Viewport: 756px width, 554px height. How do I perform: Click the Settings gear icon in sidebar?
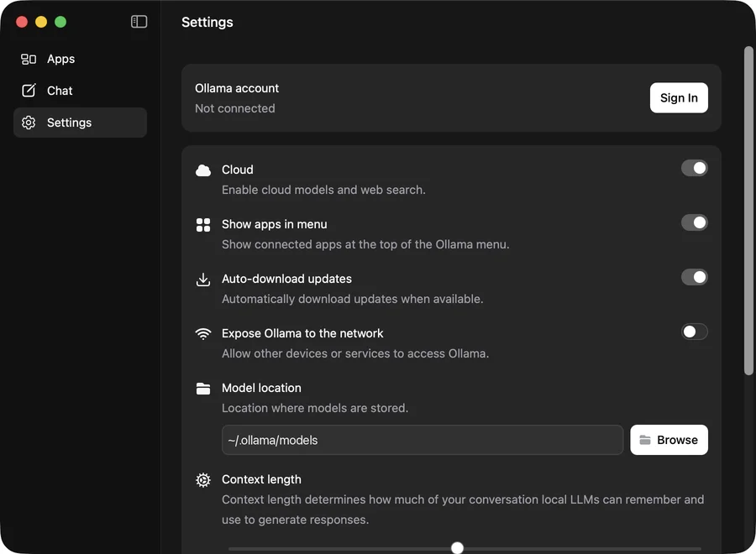point(29,123)
